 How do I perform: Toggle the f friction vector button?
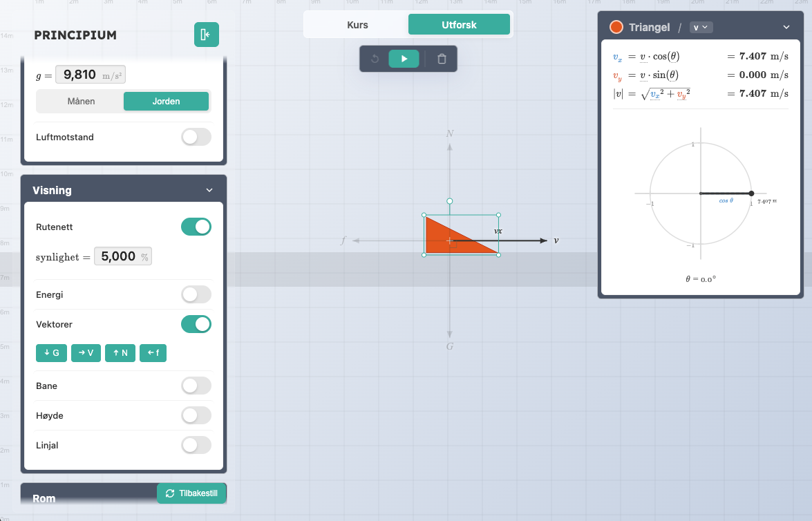click(x=153, y=353)
